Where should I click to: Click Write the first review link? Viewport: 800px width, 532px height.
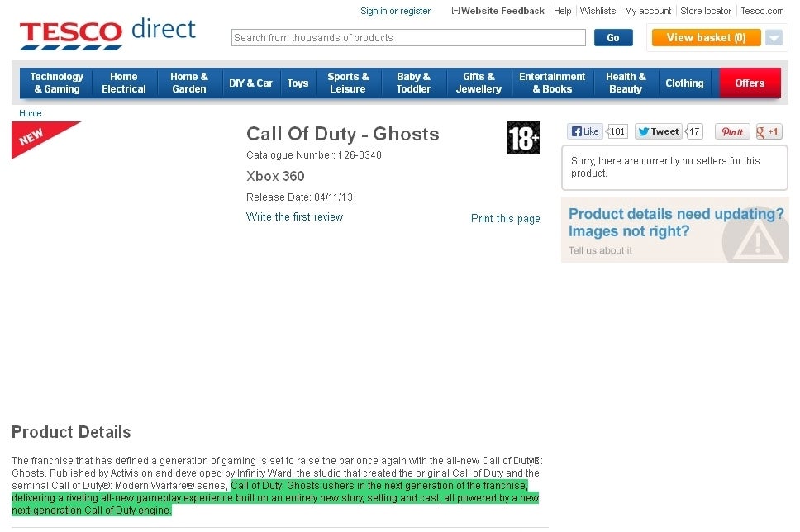(x=294, y=217)
